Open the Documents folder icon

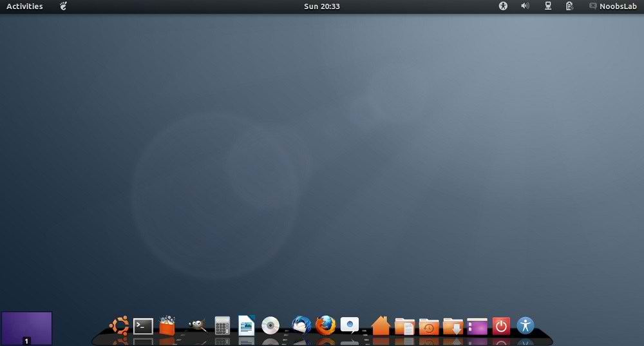tap(404, 327)
